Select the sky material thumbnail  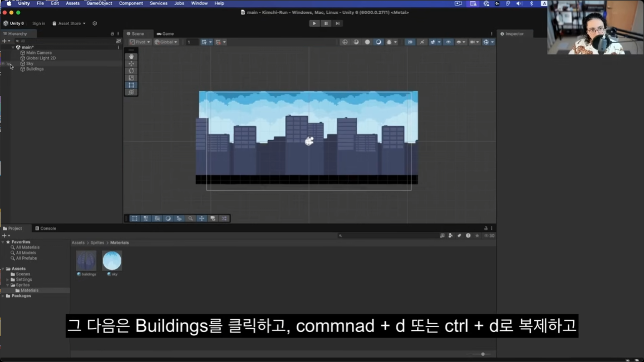tap(112, 261)
